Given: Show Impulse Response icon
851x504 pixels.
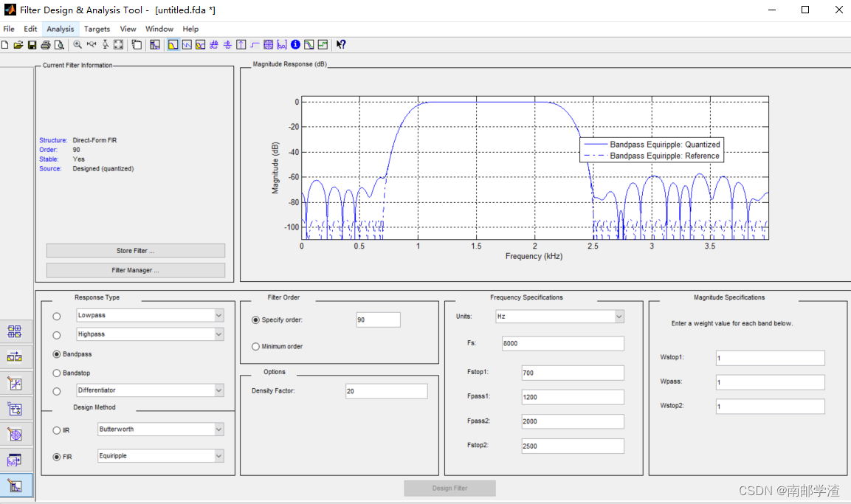Looking at the screenshot, I should pyautogui.click(x=241, y=44).
